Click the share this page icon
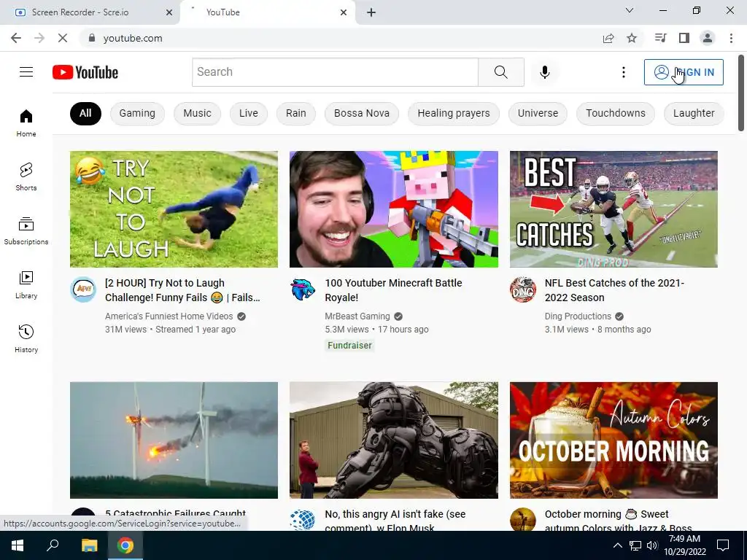Image resolution: width=747 pixels, height=560 pixels. [608, 38]
